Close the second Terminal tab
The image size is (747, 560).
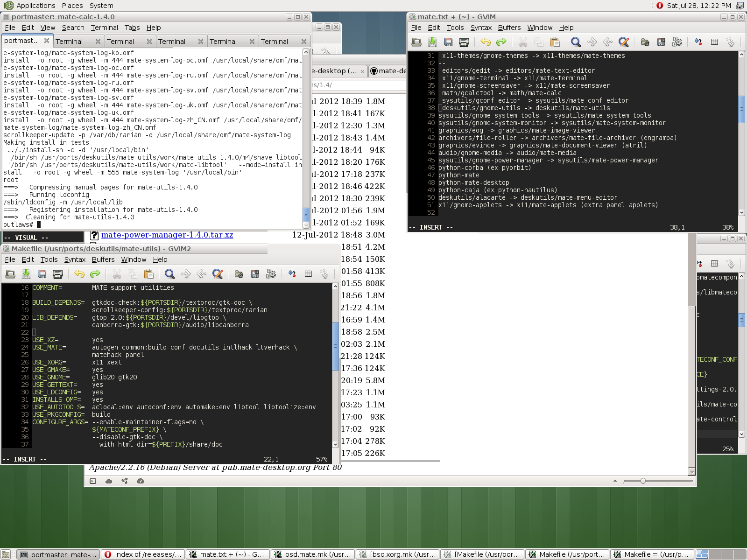[149, 42]
